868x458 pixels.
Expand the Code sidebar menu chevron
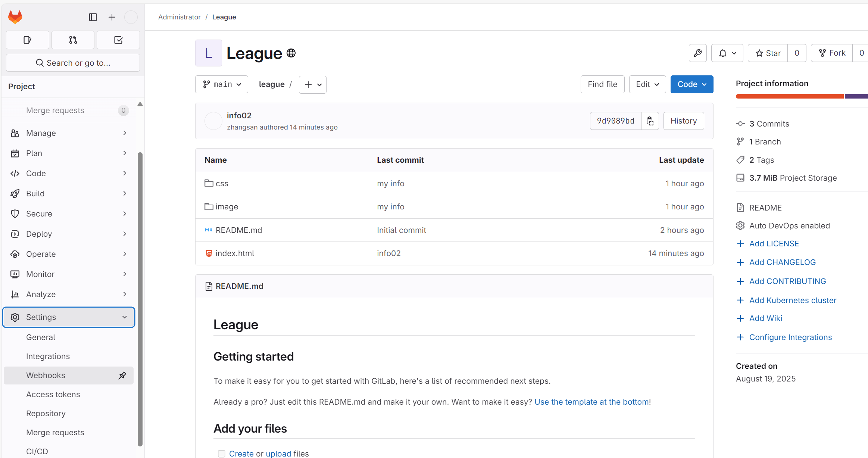[125, 174]
